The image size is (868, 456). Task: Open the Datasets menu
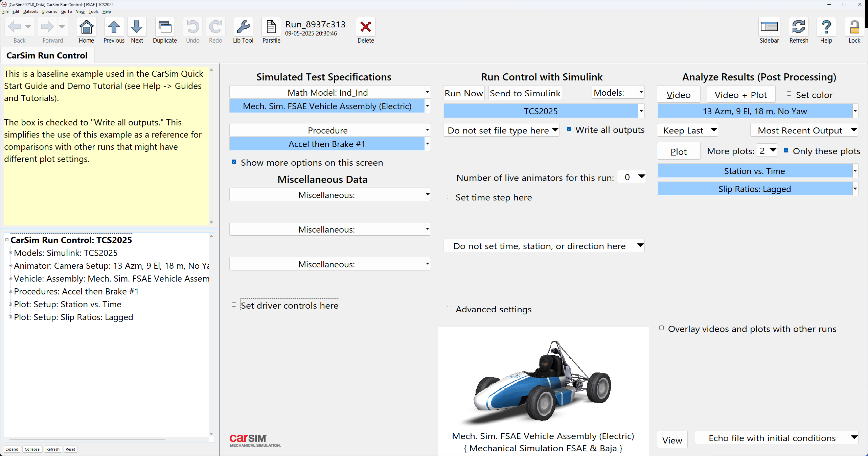click(x=30, y=11)
